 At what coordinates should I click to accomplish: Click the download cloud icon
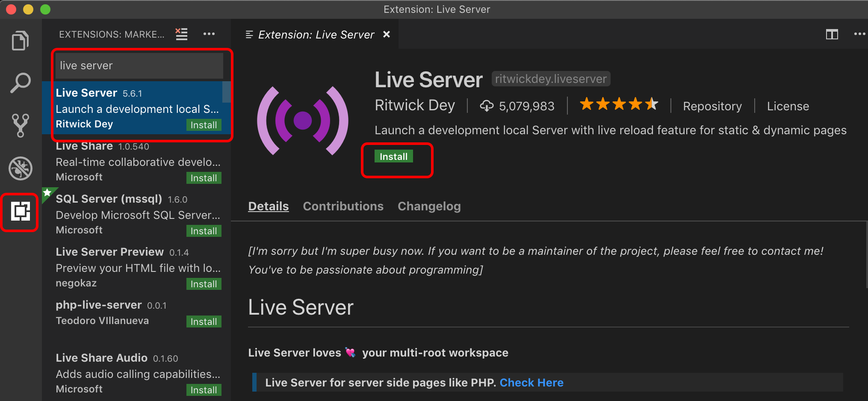point(487,106)
